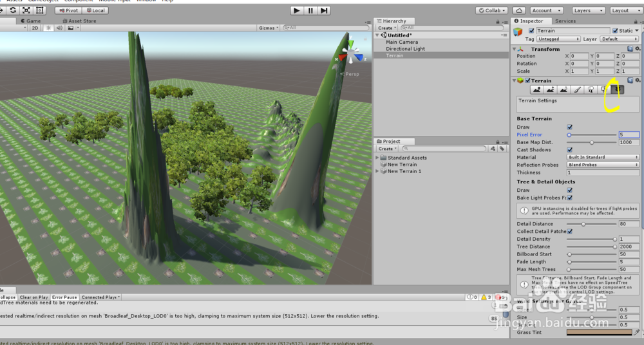Open the Tag Untagged dropdown

558,39
